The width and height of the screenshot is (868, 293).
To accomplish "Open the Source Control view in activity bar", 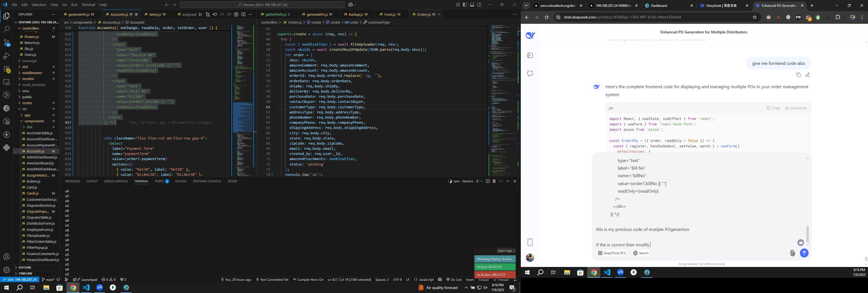I will click(7, 43).
